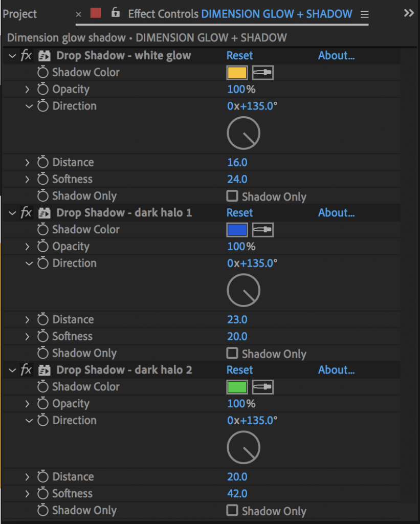The width and height of the screenshot is (420, 524).
Task: Pick color with white glow eyedropper icon
Action: click(x=262, y=73)
